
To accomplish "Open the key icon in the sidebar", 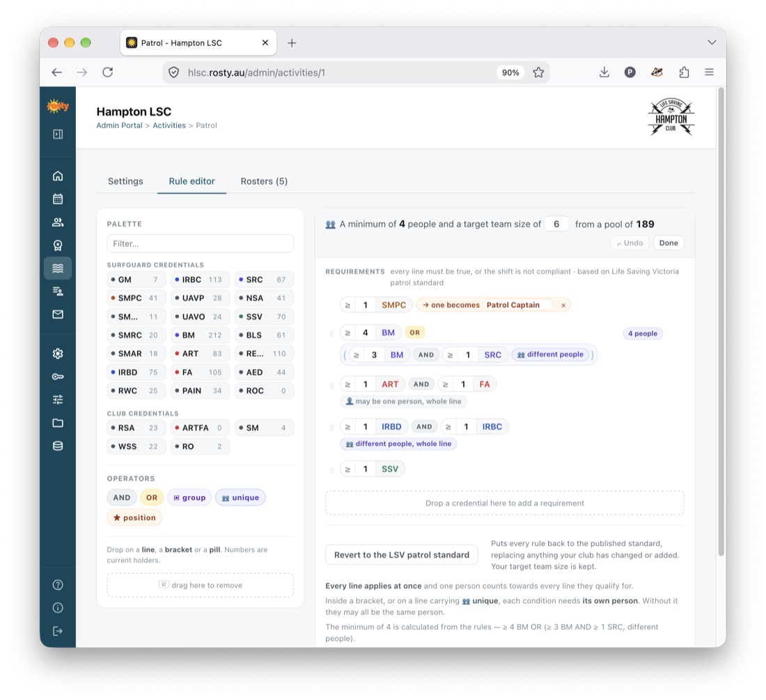I will click(x=58, y=377).
